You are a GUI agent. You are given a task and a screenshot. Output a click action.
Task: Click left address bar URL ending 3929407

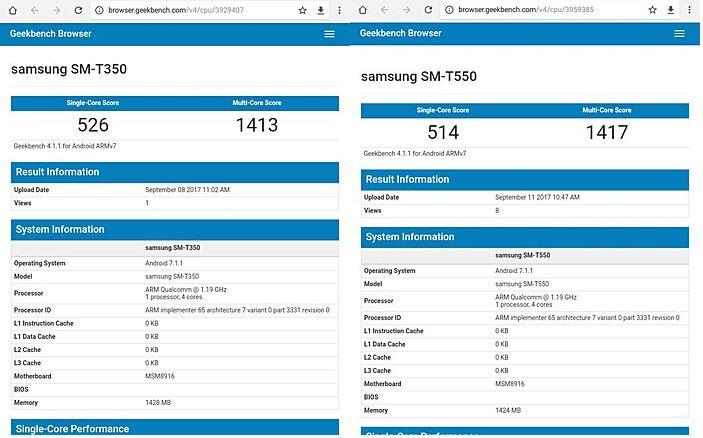176,10
